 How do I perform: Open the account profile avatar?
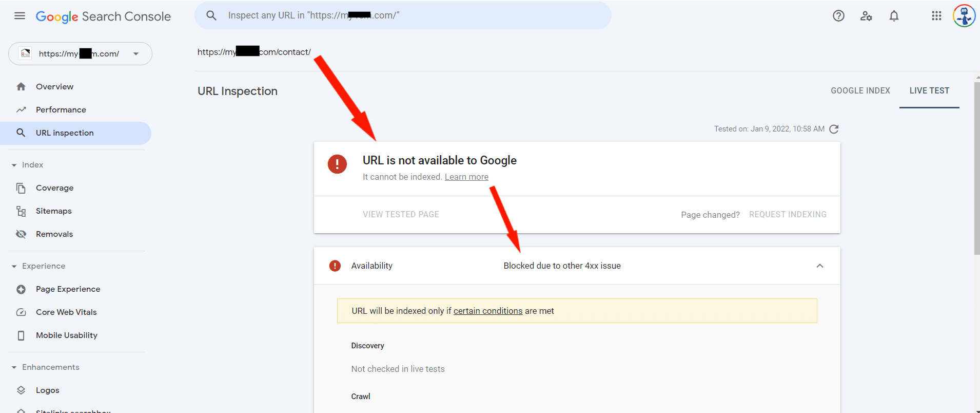pyautogui.click(x=964, y=16)
